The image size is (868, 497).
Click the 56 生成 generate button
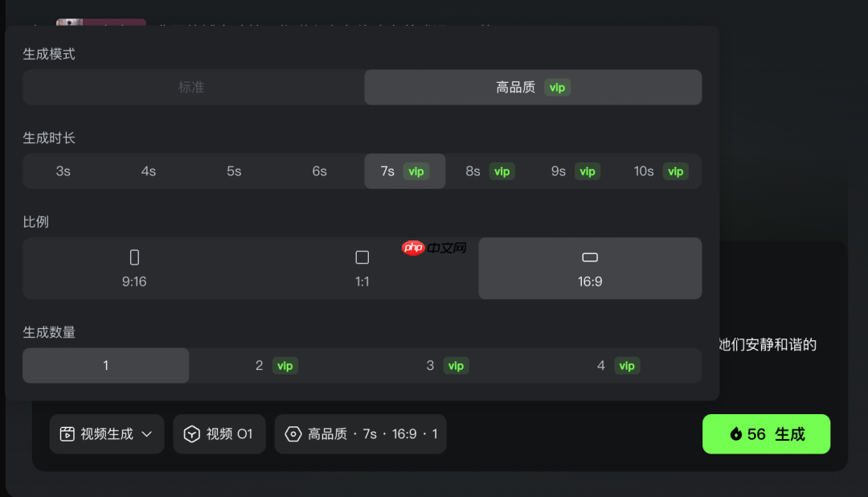(766, 433)
